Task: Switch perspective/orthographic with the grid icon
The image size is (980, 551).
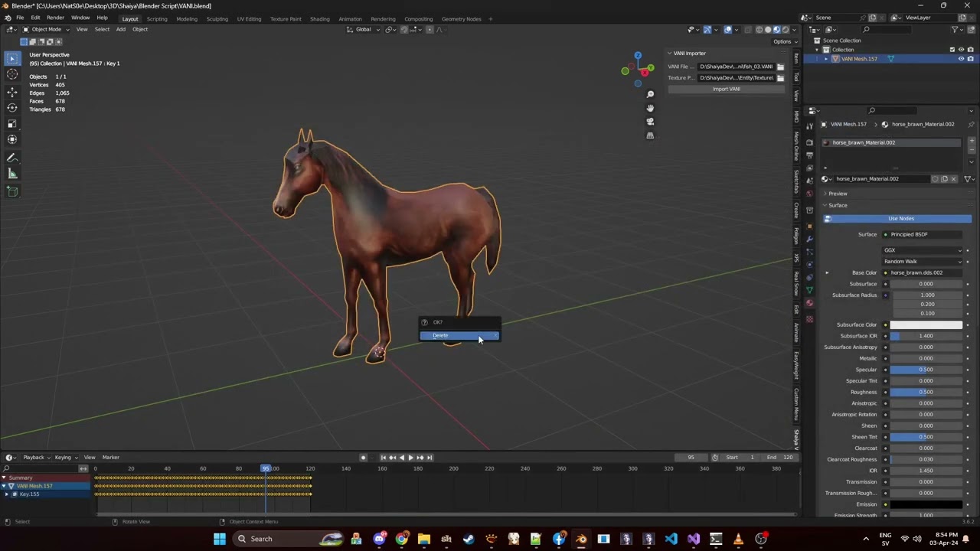Action: coord(650,135)
